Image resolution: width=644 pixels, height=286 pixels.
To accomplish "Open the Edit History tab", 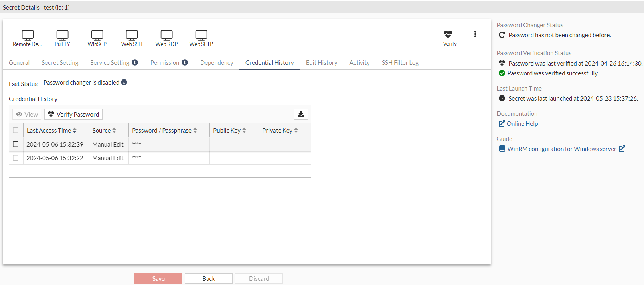I will coord(322,62).
